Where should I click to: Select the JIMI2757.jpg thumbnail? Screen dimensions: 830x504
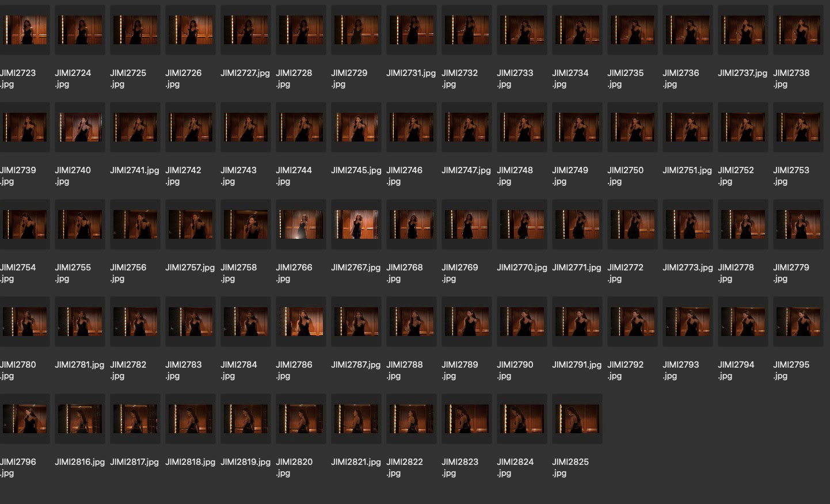[x=190, y=224]
